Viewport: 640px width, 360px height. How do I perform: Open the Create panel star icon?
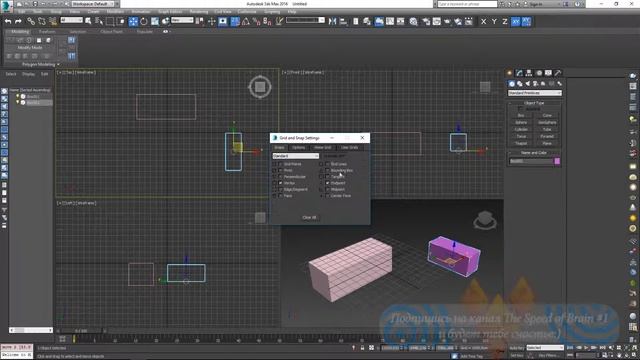(x=509, y=73)
